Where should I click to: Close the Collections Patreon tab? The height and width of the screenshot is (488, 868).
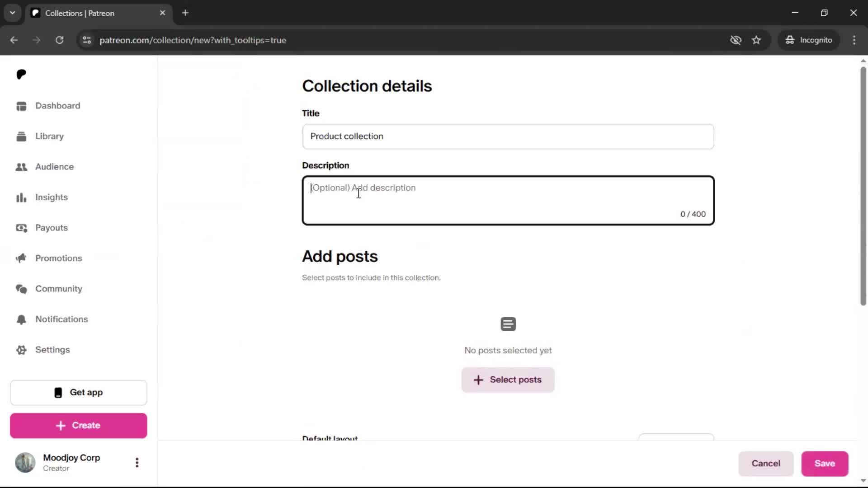pyautogui.click(x=163, y=13)
